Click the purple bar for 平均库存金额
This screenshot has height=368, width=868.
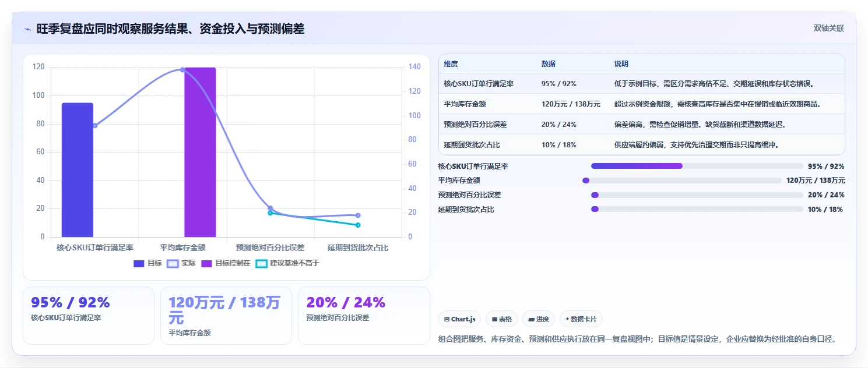(200, 152)
